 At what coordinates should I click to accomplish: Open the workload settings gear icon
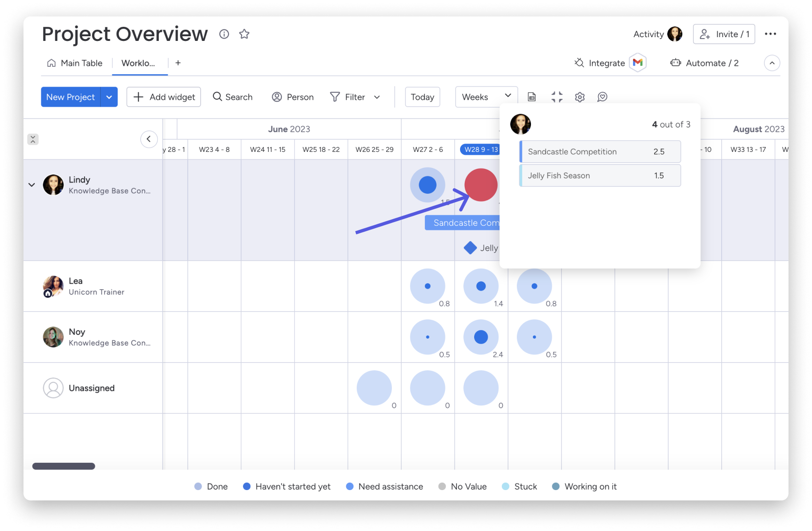(579, 97)
